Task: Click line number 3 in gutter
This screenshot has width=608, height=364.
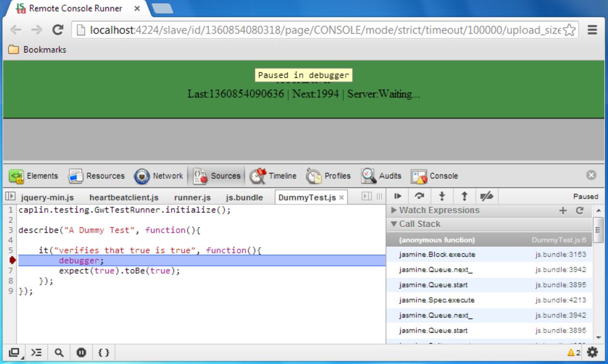Action: pyautogui.click(x=11, y=230)
